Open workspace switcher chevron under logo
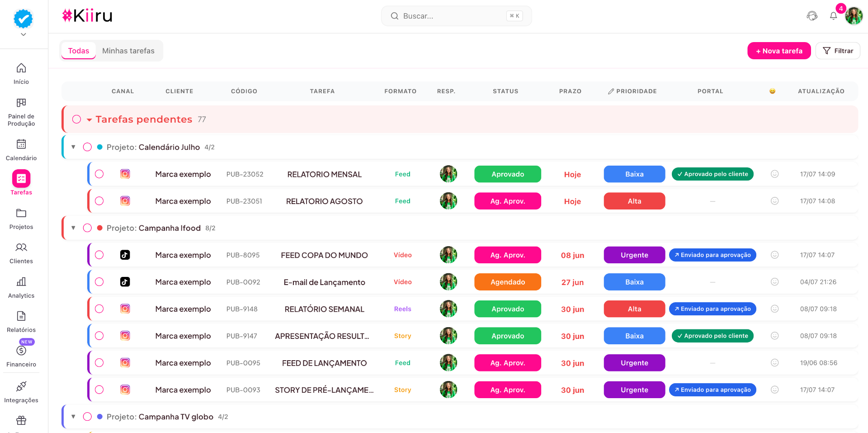This screenshot has width=868, height=433. [24, 34]
